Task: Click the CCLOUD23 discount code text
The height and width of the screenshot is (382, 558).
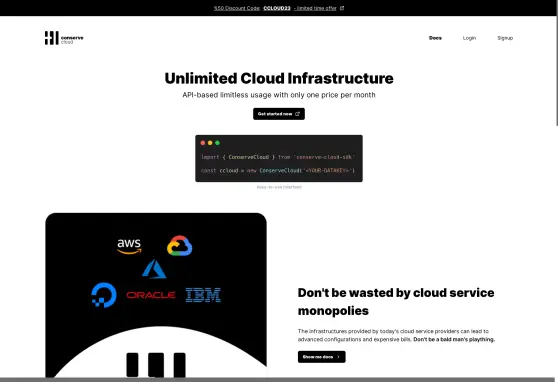Action: [277, 8]
